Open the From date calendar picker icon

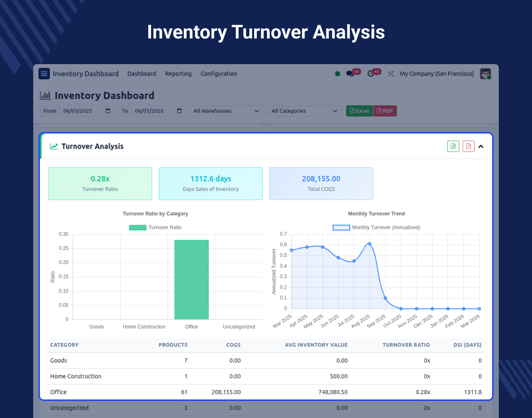click(108, 111)
